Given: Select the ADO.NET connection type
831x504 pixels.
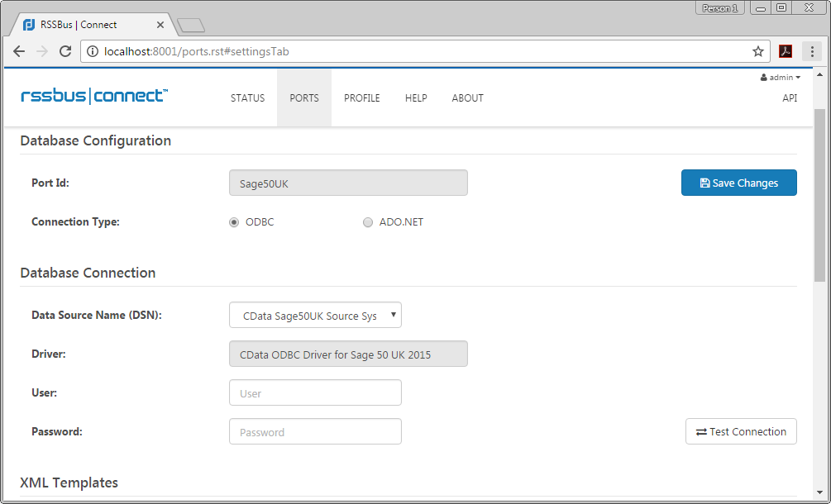Looking at the screenshot, I should tap(368, 222).
